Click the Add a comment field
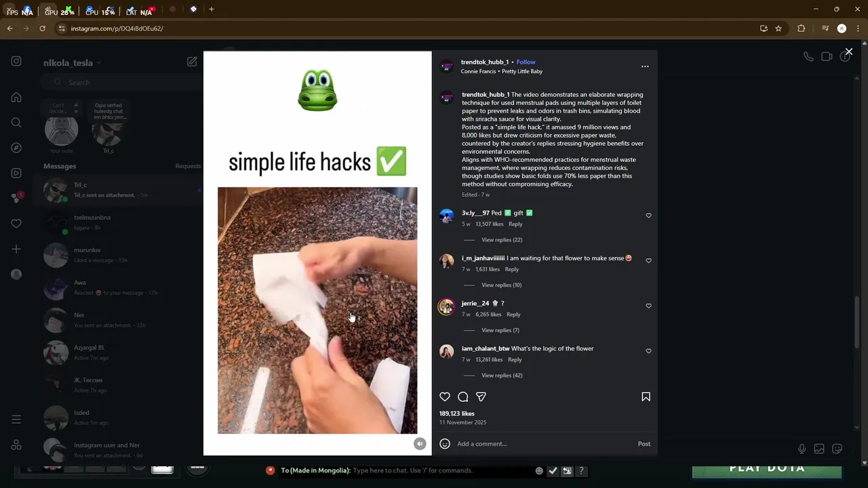The image size is (868, 488). (542, 444)
